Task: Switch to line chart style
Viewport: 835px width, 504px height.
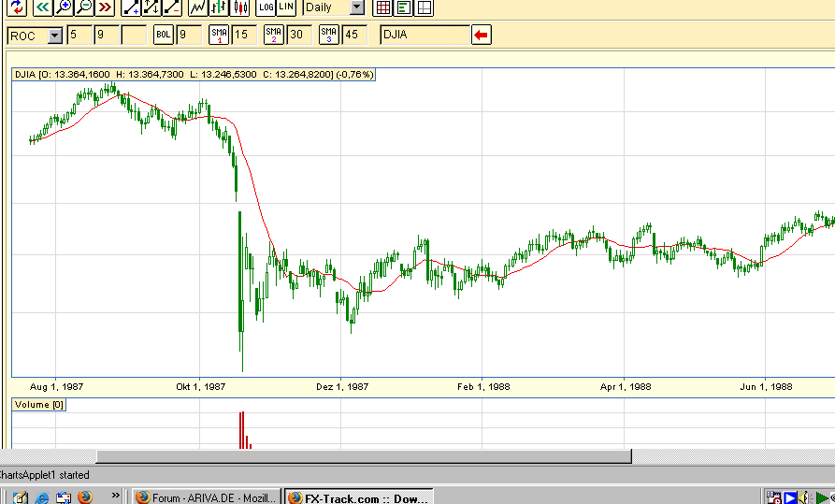Action: [x=198, y=7]
